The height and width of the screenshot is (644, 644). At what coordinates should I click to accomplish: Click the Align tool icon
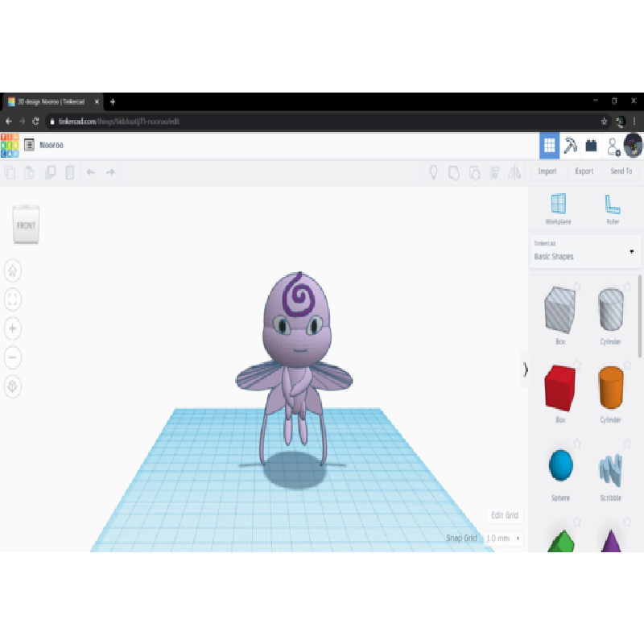(x=495, y=172)
